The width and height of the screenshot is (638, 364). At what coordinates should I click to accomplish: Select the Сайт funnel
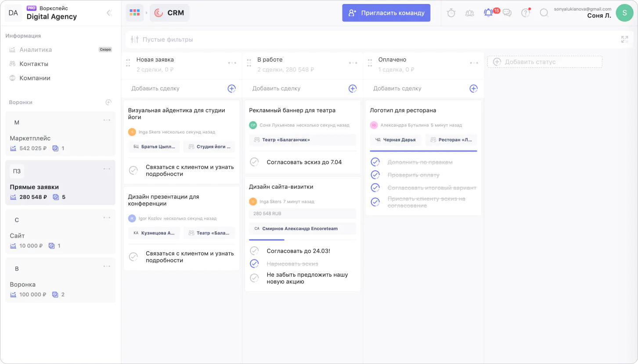(x=60, y=231)
